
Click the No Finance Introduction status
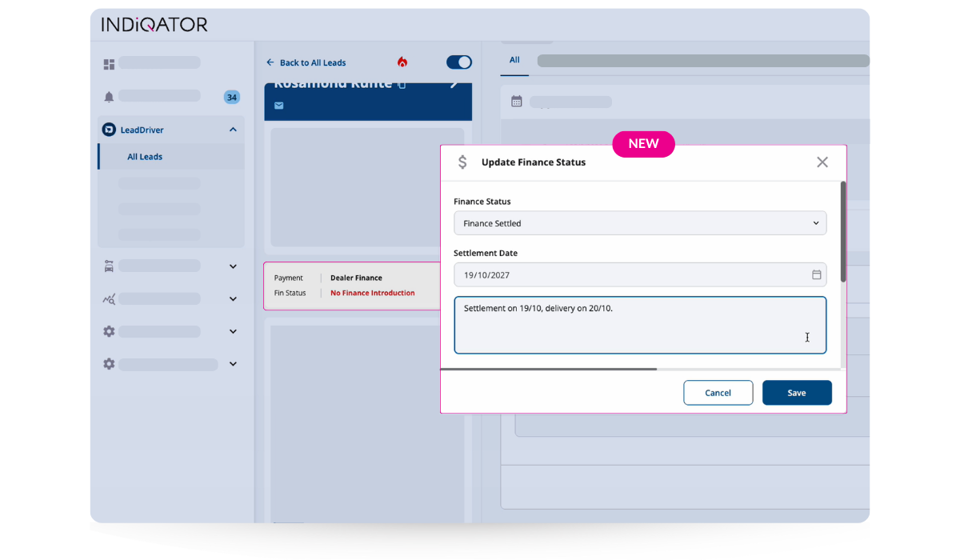coord(373,293)
